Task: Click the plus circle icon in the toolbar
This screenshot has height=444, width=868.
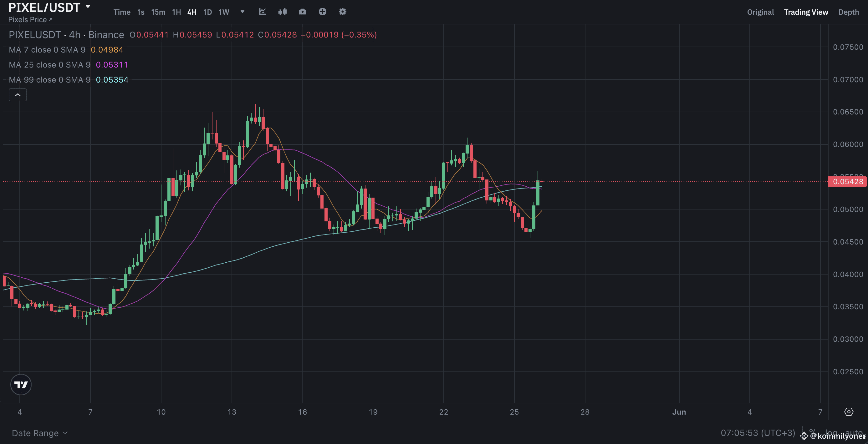Action: coord(323,12)
